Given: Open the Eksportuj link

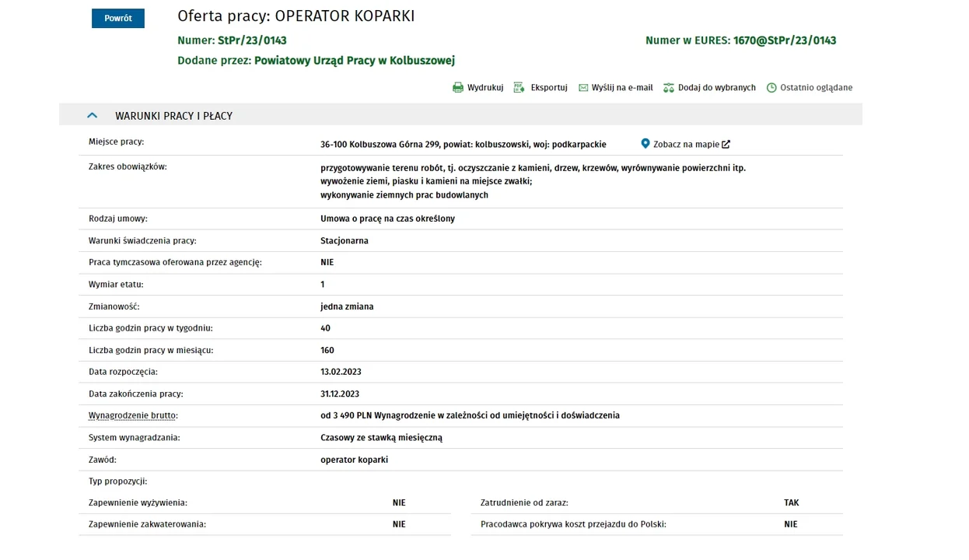Looking at the screenshot, I should (x=549, y=88).
